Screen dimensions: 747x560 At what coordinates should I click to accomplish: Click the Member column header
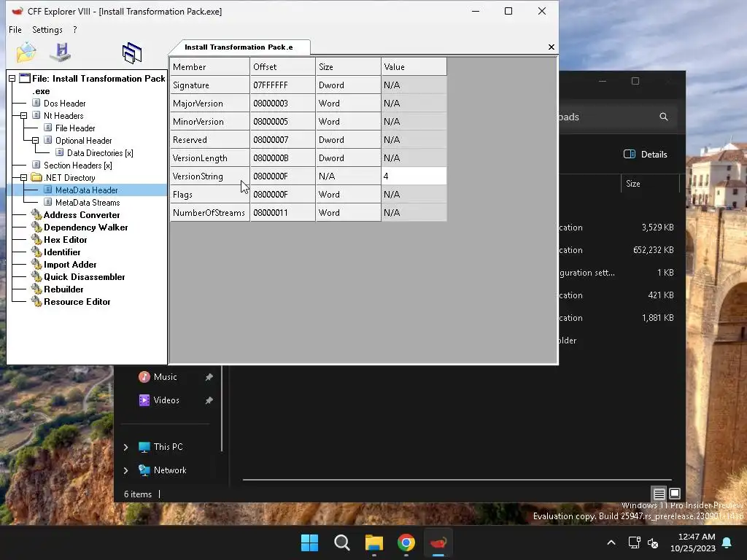coord(209,66)
